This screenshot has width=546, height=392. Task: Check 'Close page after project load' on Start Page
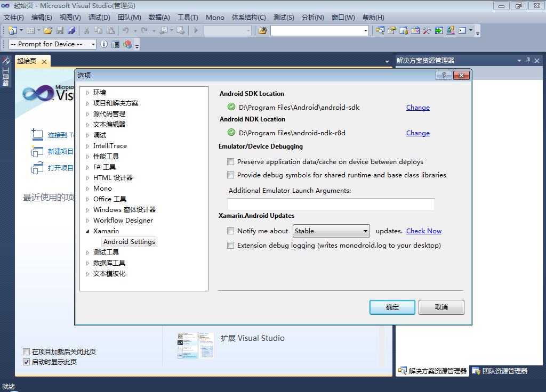point(26,352)
